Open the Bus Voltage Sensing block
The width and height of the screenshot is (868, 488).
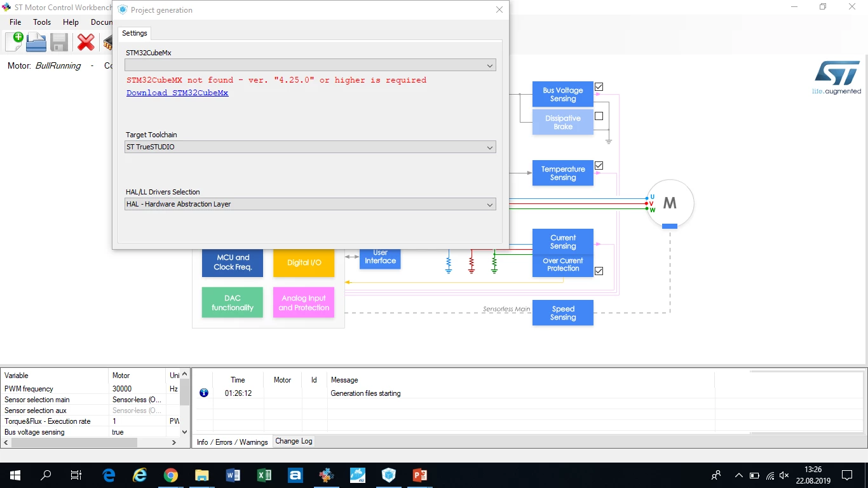tap(563, 94)
